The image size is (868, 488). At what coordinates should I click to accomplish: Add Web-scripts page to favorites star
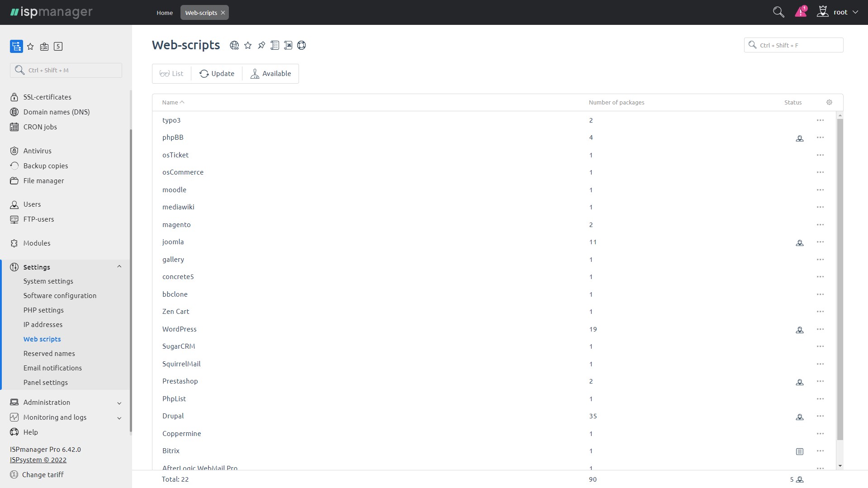coord(248,45)
